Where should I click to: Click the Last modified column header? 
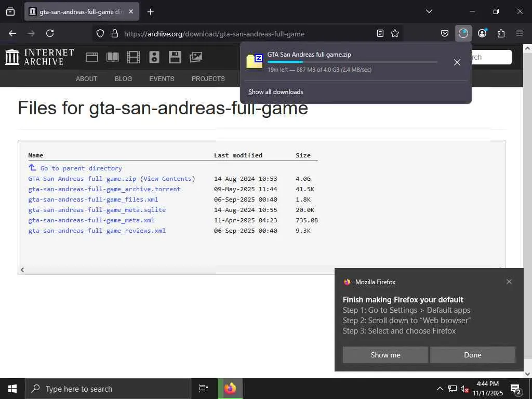click(x=238, y=155)
